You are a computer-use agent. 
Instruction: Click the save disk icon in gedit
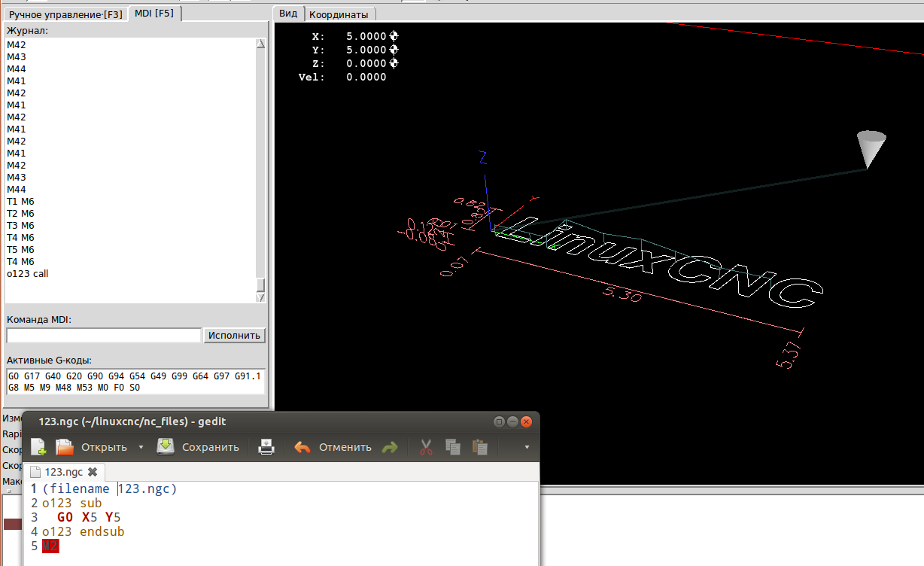pyautogui.click(x=166, y=446)
